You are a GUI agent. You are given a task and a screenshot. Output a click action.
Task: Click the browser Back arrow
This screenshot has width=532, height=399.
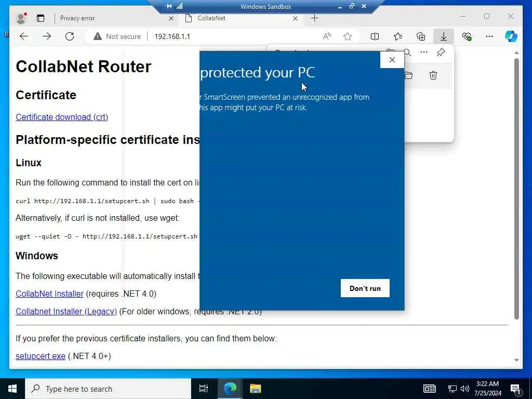(24, 36)
